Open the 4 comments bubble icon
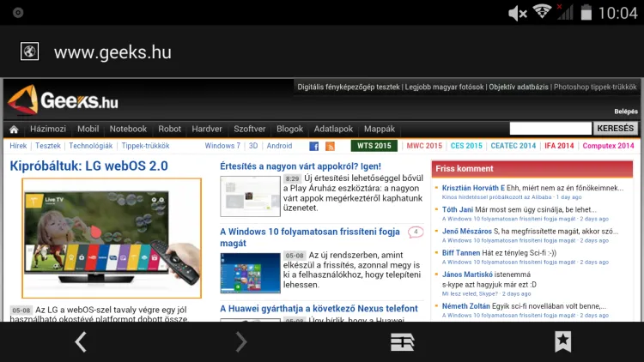 (x=416, y=232)
